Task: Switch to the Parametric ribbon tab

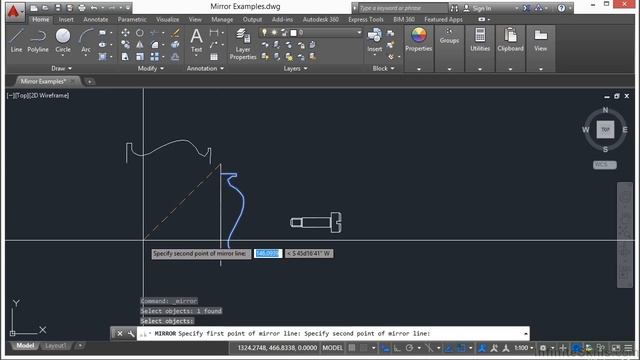Action: click(x=132, y=19)
